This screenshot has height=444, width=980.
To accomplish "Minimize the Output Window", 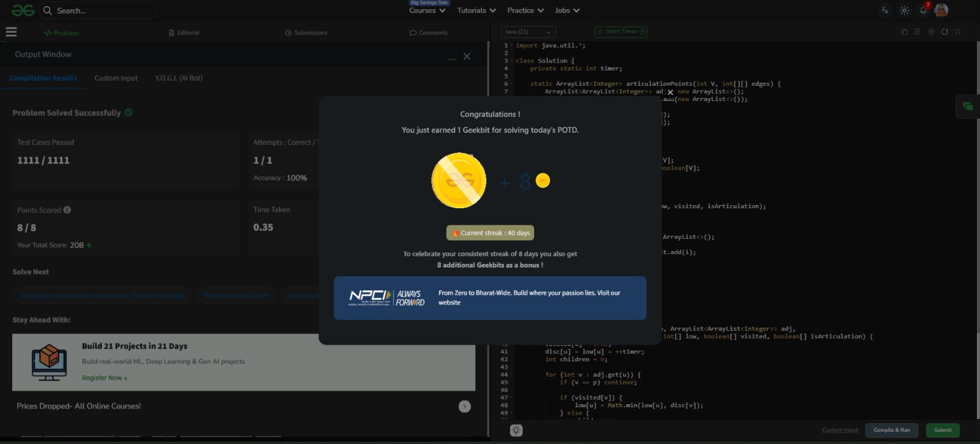I will click(451, 59).
